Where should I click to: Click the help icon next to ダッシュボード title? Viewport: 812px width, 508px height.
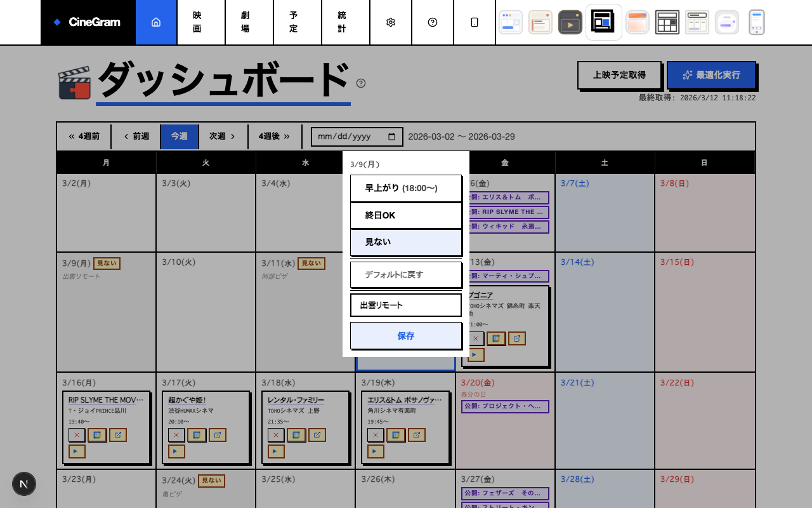[361, 83]
